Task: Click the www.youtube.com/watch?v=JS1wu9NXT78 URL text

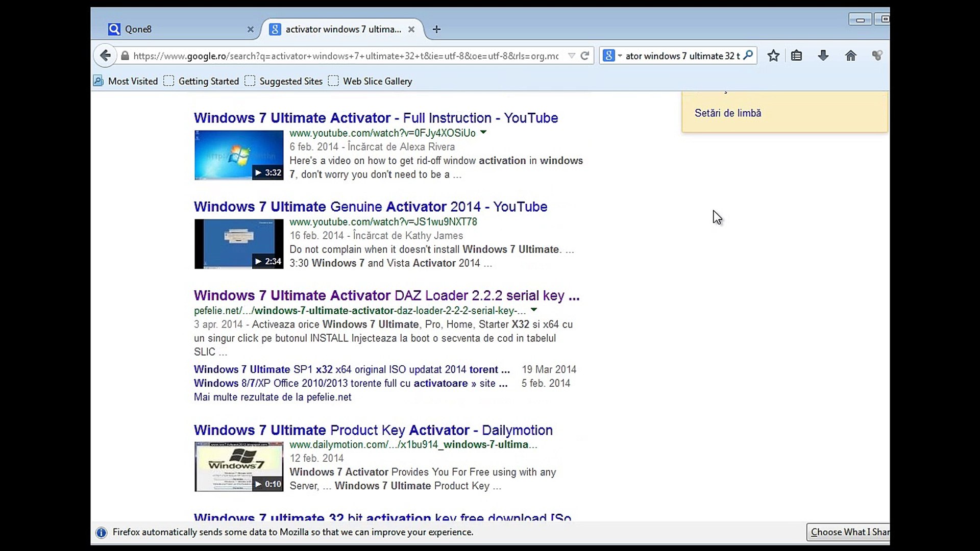Action: (383, 222)
